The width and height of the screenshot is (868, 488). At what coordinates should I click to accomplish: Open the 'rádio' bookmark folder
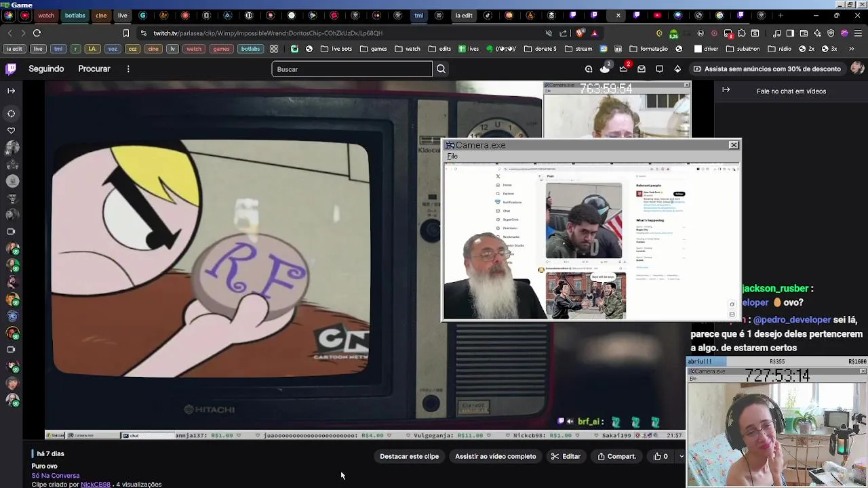[780, 49]
